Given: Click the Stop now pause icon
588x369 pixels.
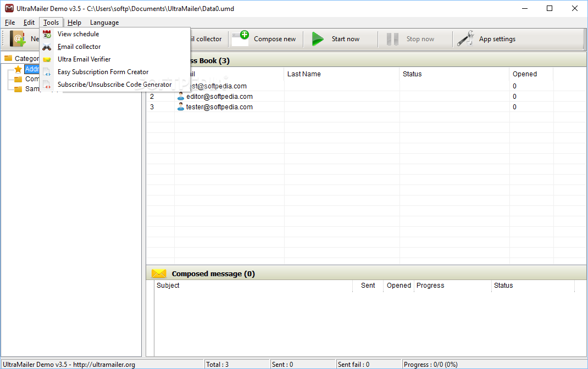Looking at the screenshot, I should tap(392, 39).
